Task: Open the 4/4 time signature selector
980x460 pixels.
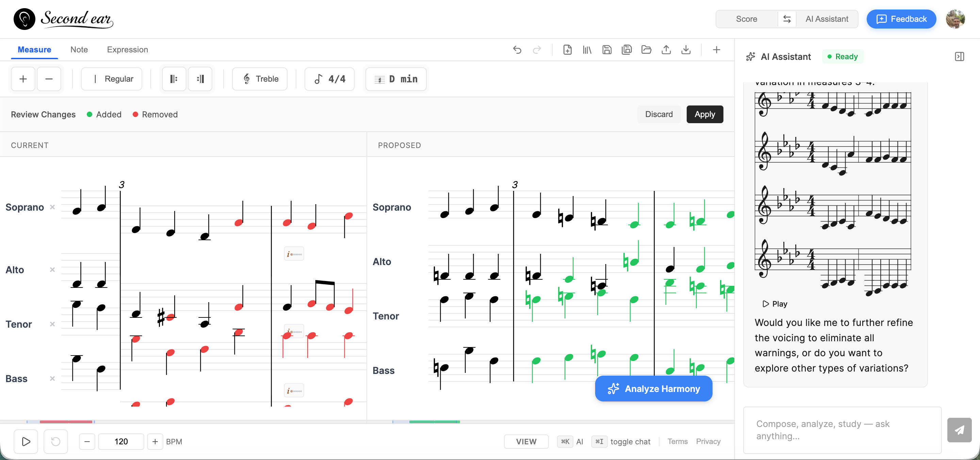Action: point(329,79)
